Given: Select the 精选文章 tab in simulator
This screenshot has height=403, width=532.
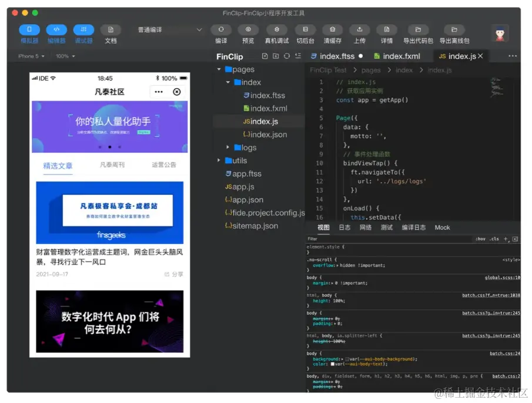Looking at the screenshot, I should pos(58,166).
